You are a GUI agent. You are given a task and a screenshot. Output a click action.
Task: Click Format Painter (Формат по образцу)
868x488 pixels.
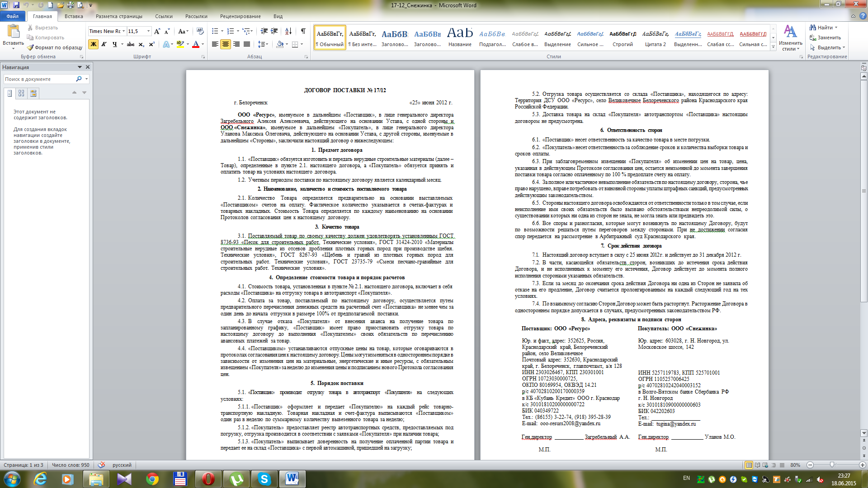(x=55, y=47)
